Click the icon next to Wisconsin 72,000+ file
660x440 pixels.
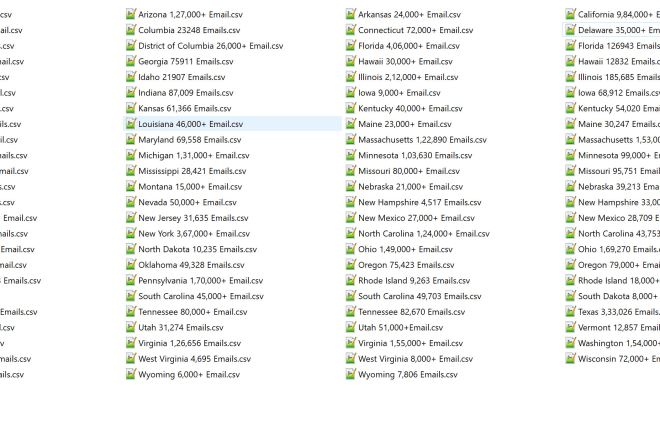(x=570, y=359)
